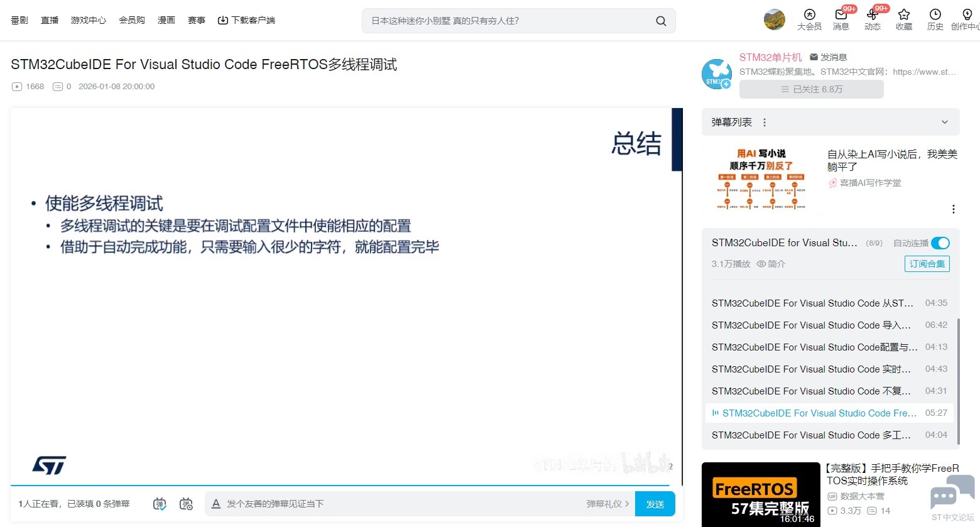The width and height of the screenshot is (980, 527).
Task: Click the video progress bar
Action: click(x=339, y=486)
